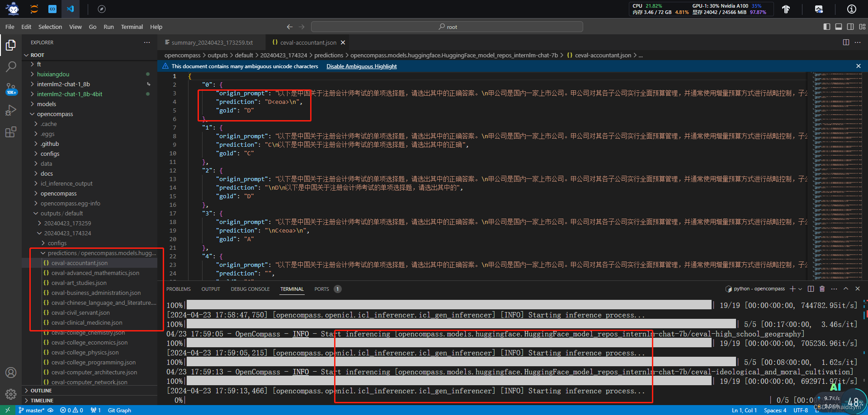Screen dimensions: 868x415
Task: Open the Terminal menu
Action: [x=132, y=27]
